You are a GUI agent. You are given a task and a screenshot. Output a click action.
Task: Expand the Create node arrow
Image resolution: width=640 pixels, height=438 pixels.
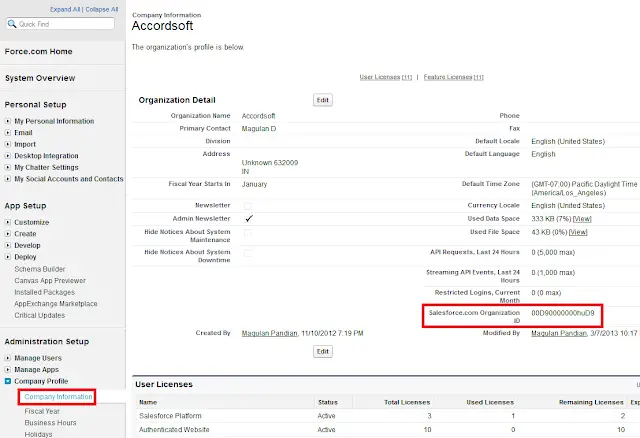8,234
